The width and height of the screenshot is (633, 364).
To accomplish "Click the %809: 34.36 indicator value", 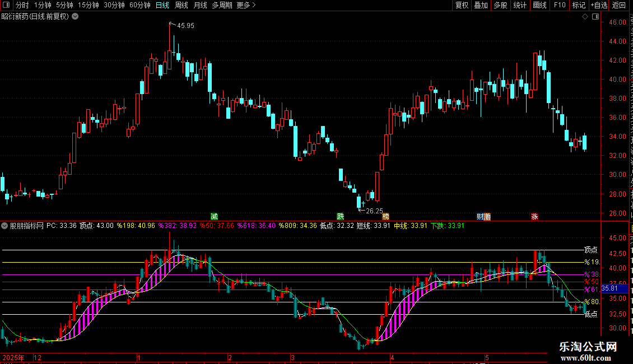I will 298,226.
